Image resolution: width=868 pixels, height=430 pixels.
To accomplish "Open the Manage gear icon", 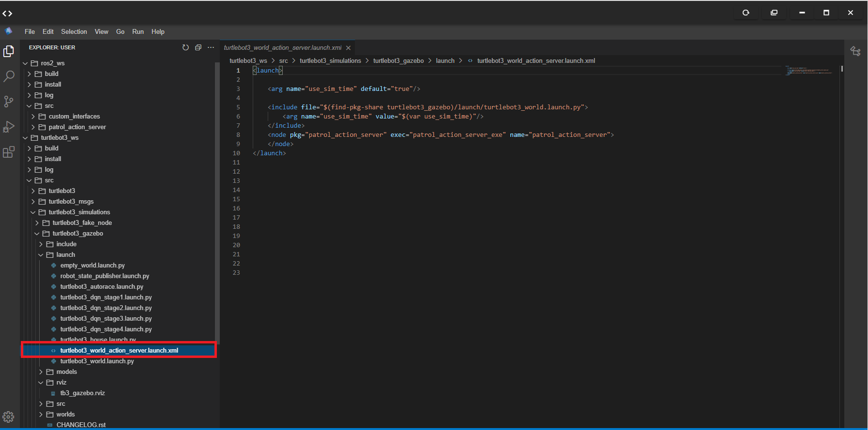I will click(x=9, y=417).
